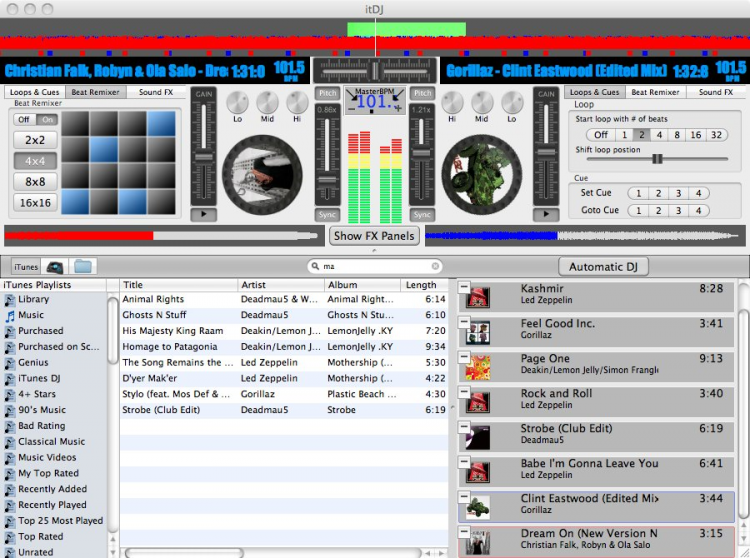Hit play button under right deck gain
This screenshot has width=750, height=558.
546,214
